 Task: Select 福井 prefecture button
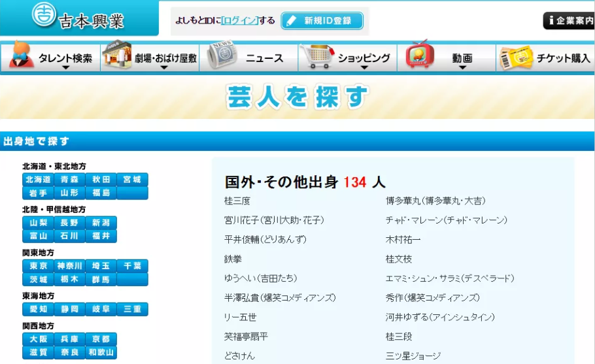click(101, 236)
